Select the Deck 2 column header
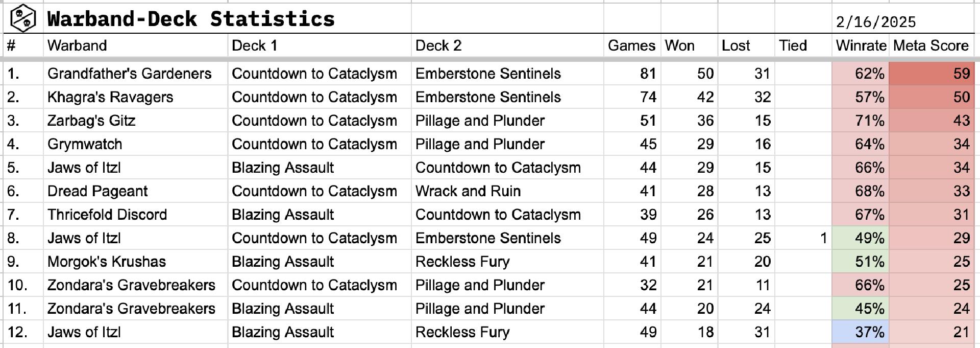This screenshot has height=348, width=980. 438,45
